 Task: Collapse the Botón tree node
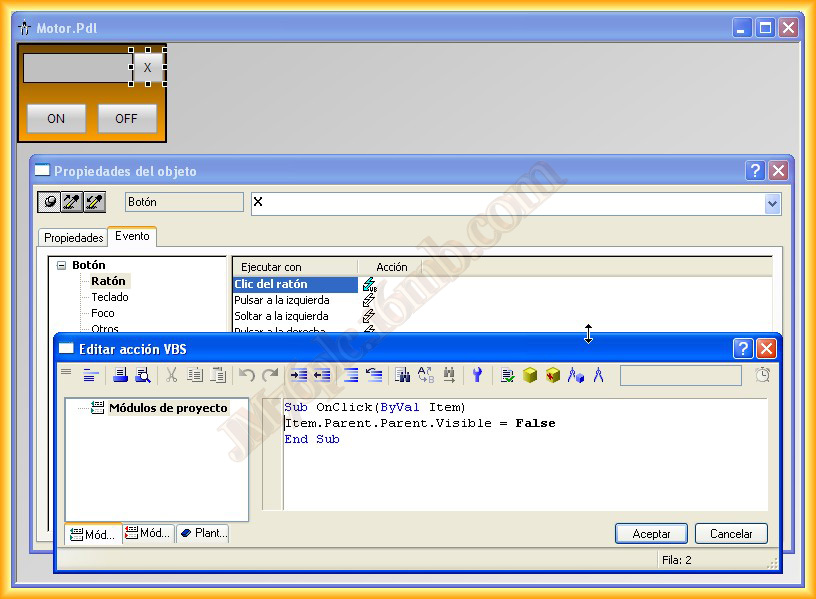pyautogui.click(x=61, y=266)
